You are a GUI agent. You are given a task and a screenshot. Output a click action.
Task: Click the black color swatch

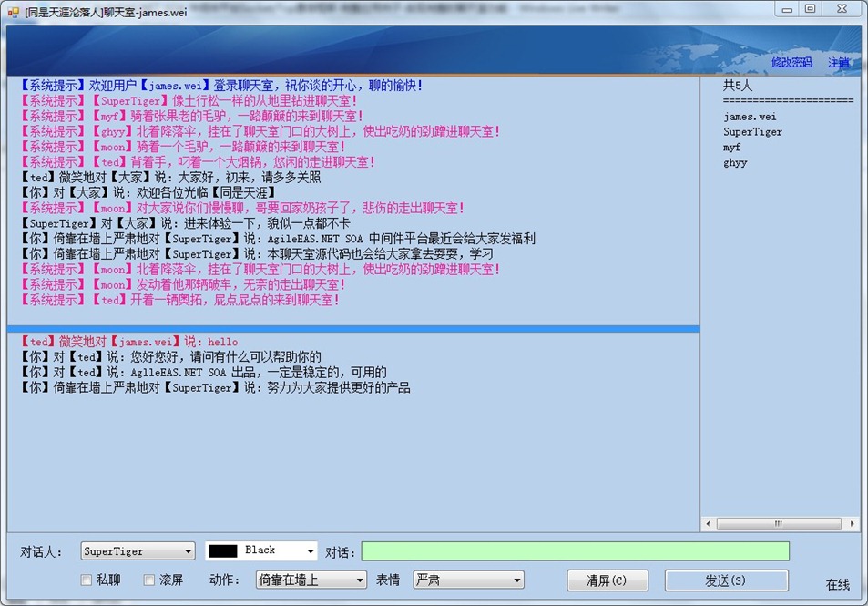[x=223, y=550]
